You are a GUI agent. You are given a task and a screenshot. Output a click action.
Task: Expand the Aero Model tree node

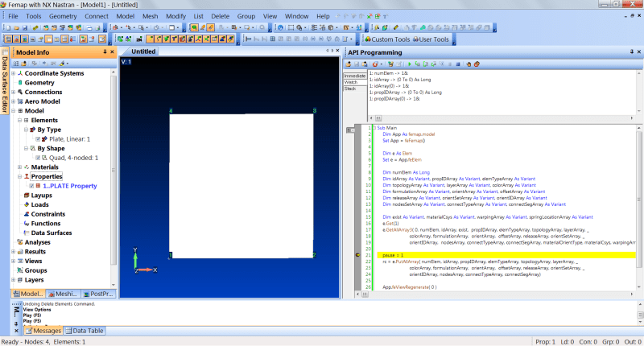coord(13,102)
